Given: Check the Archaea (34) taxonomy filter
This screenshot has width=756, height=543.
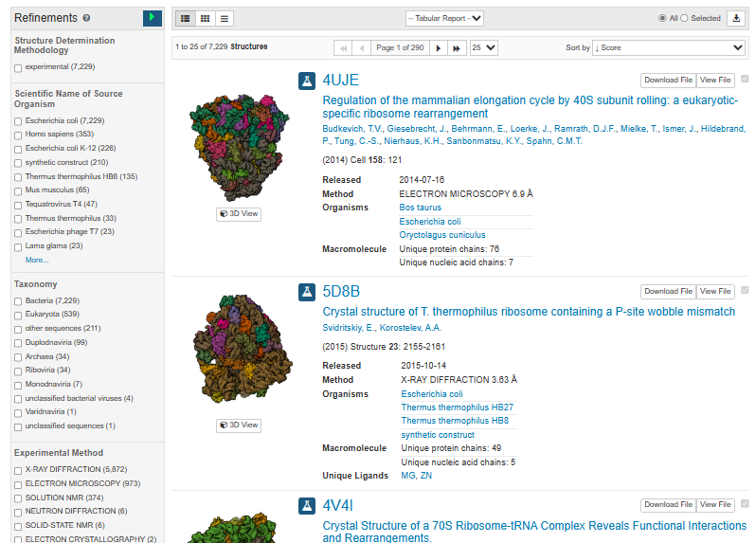Looking at the screenshot, I should click(18, 357).
